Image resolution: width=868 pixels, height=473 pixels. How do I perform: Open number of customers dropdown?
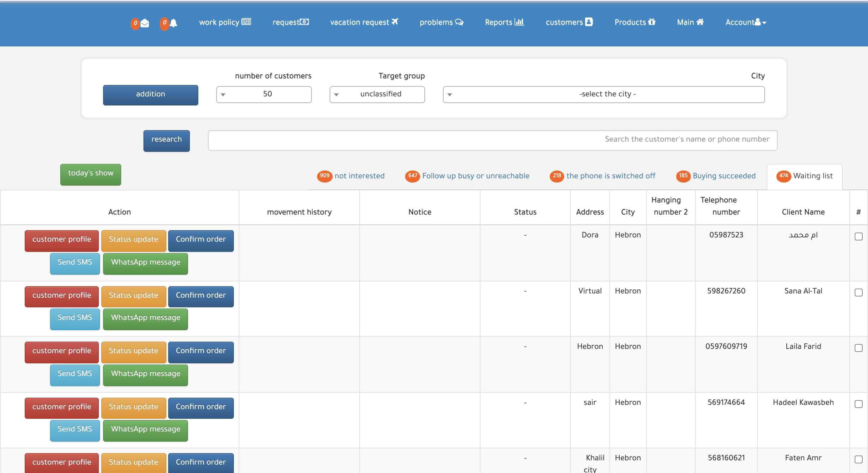[x=263, y=94]
